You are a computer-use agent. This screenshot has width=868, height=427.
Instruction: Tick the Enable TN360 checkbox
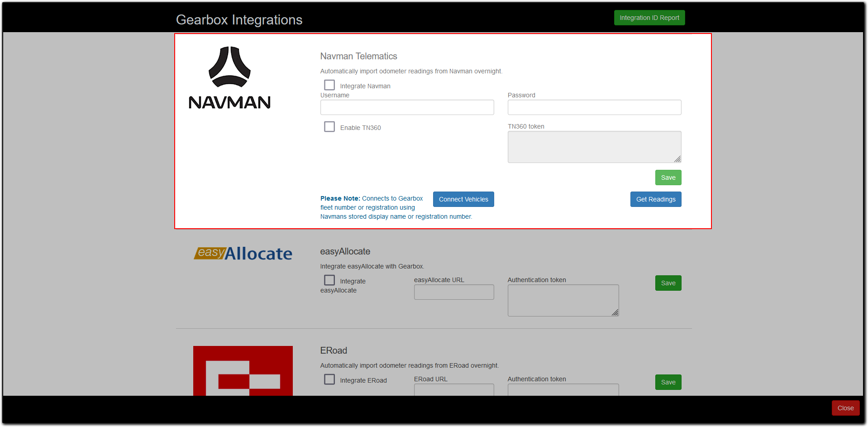tap(329, 127)
